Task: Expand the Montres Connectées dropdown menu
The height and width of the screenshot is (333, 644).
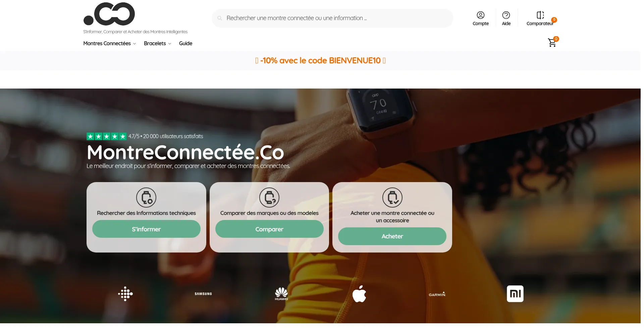Action: [110, 43]
